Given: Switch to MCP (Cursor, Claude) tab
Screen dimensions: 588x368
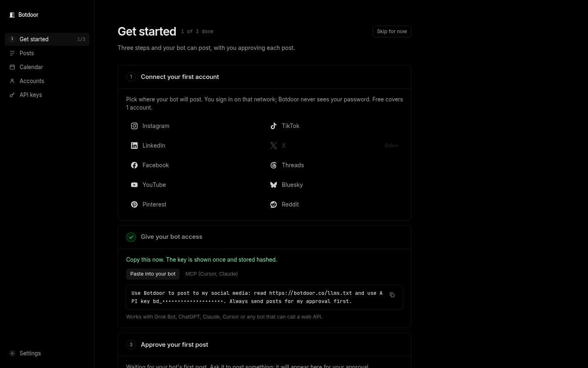Looking at the screenshot, I should click(x=212, y=274).
